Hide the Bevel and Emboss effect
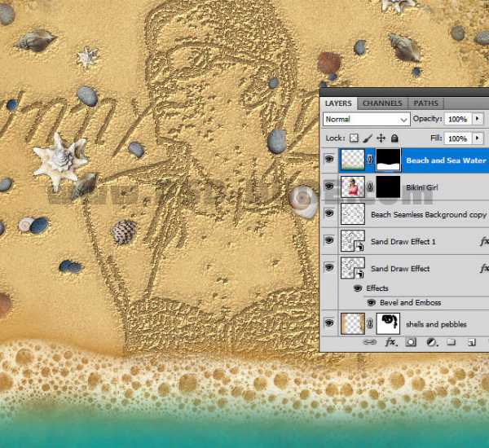This screenshot has width=489, height=448. [371, 303]
